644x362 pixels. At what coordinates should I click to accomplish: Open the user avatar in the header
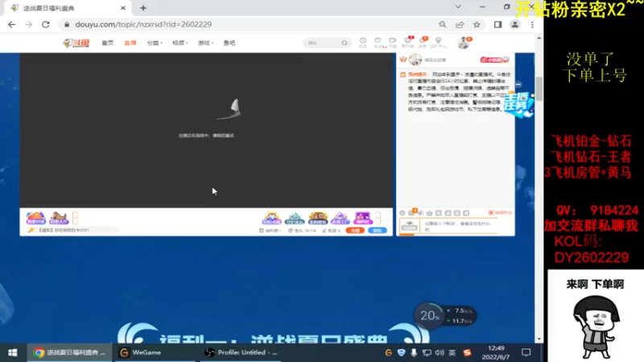coord(464,43)
